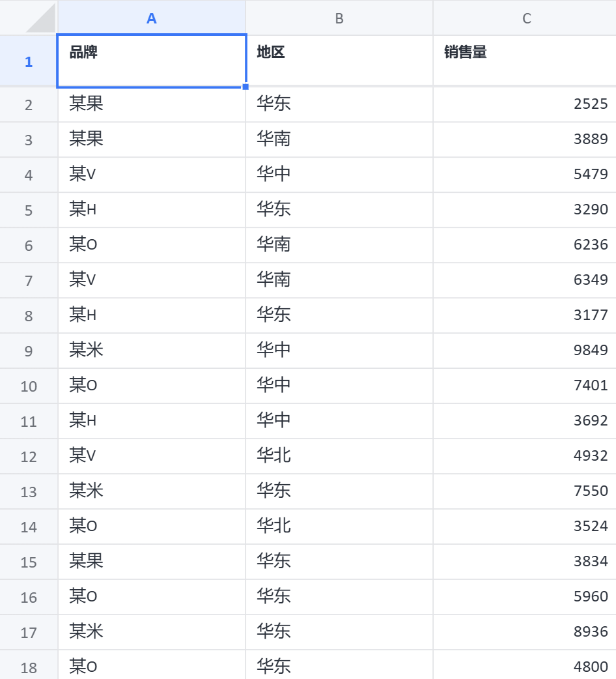Select the 品牌 header cell
Image resolution: width=616 pixels, height=679 pixels.
click(152, 61)
